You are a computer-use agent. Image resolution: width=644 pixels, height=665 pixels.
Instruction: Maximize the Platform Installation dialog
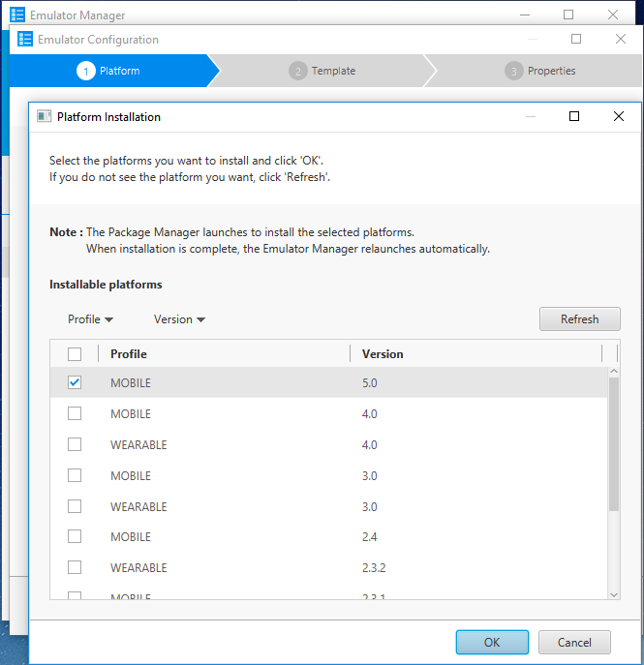pos(574,116)
